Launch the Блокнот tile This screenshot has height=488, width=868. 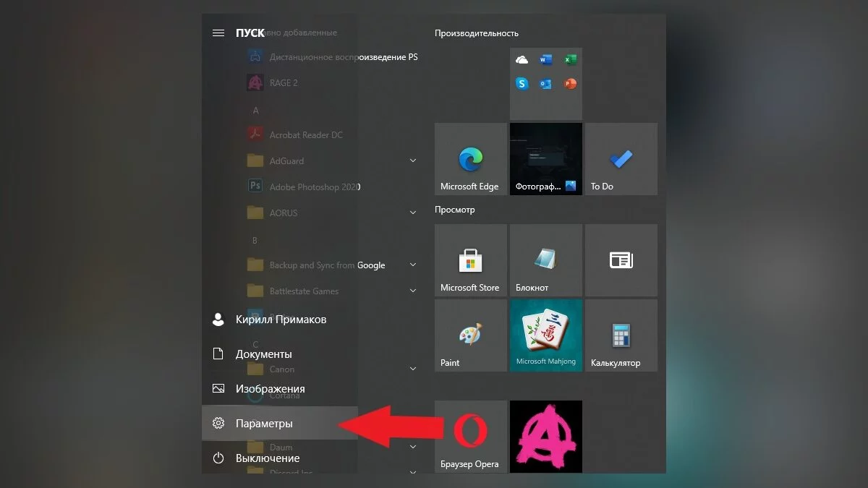(x=546, y=260)
